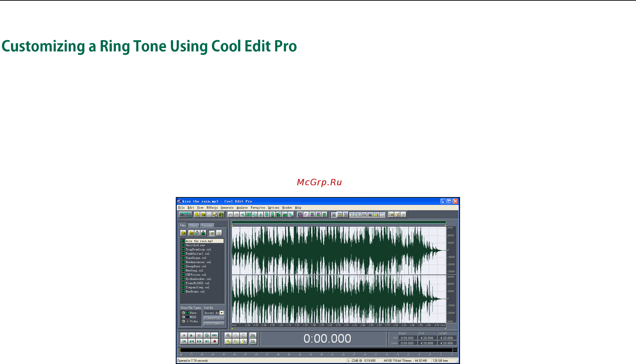Click the Fast Forward double-arrow button
The image size is (636, 364).
coord(199,341)
